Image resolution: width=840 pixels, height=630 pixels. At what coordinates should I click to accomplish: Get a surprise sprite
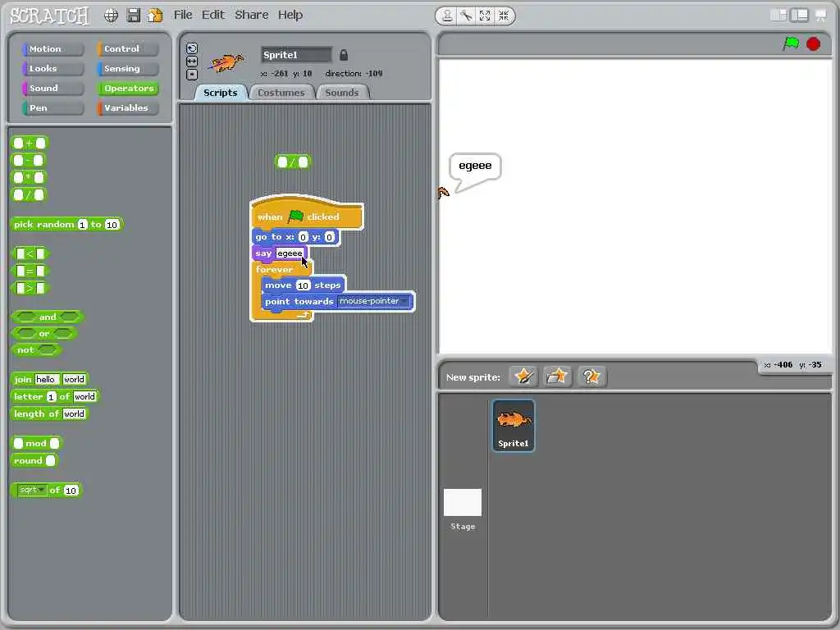pyautogui.click(x=591, y=377)
